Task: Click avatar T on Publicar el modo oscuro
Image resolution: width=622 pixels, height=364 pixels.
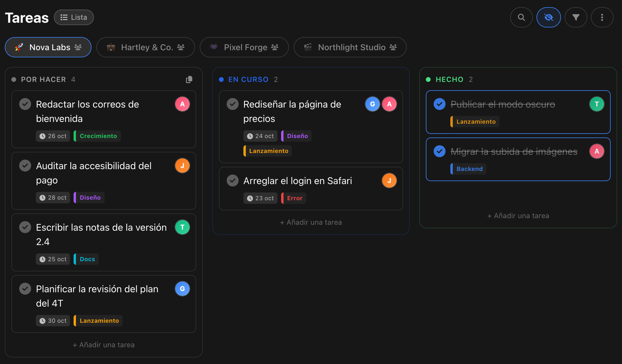Action: (597, 104)
